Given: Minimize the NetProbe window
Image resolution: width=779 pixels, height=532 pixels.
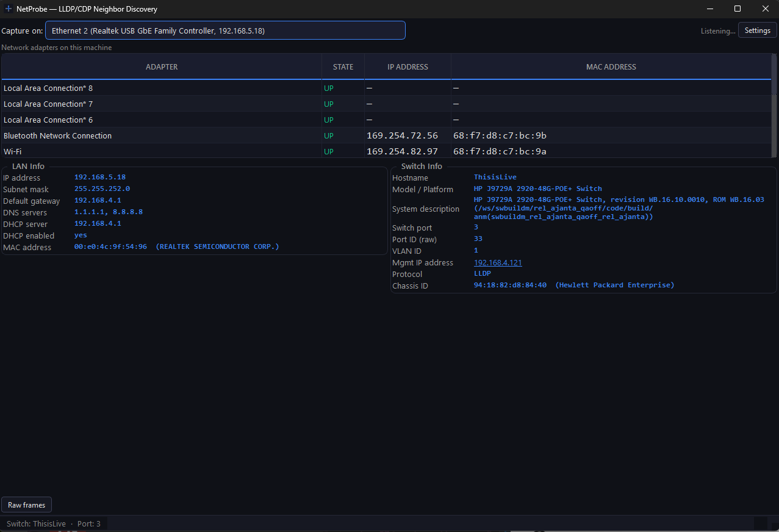Looking at the screenshot, I should tap(709, 9).
